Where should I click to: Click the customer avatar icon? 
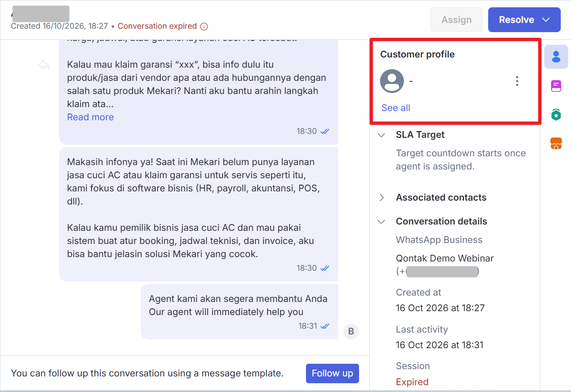(x=392, y=81)
